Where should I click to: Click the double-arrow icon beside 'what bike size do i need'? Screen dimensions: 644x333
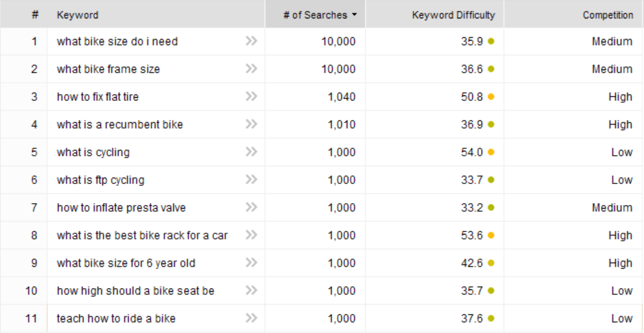click(251, 41)
